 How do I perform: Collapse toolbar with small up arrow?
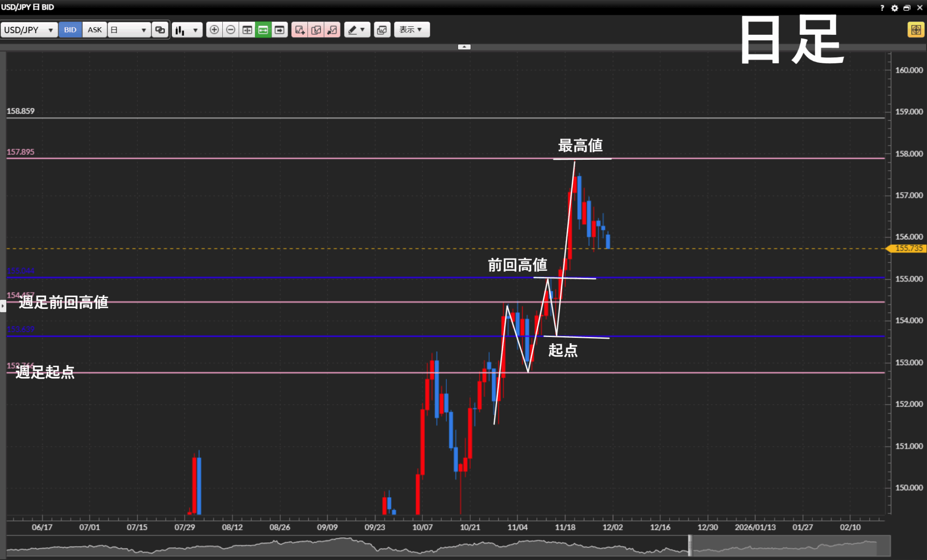tap(464, 47)
